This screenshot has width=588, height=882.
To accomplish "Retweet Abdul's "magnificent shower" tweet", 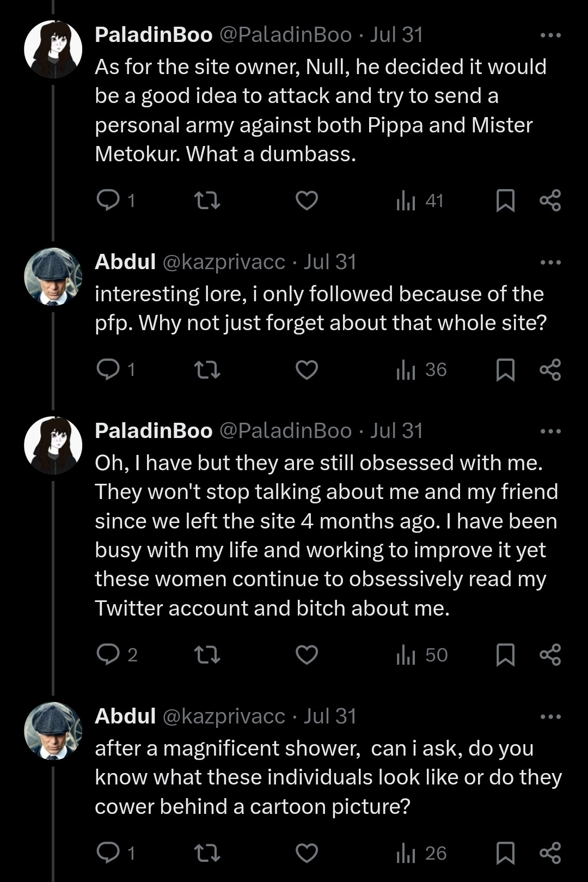I will coord(207,853).
